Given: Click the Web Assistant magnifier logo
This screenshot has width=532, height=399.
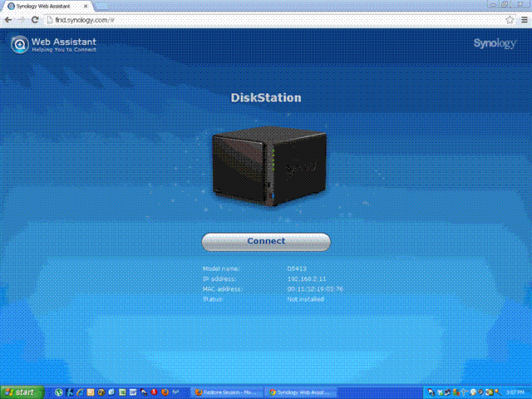Looking at the screenshot, I should pos(20,44).
